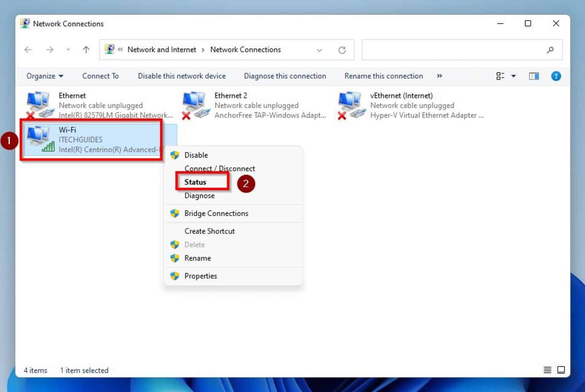585x392 pixels.
Task: Open the Organize dropdown
Action: click(x=44, y=76)
